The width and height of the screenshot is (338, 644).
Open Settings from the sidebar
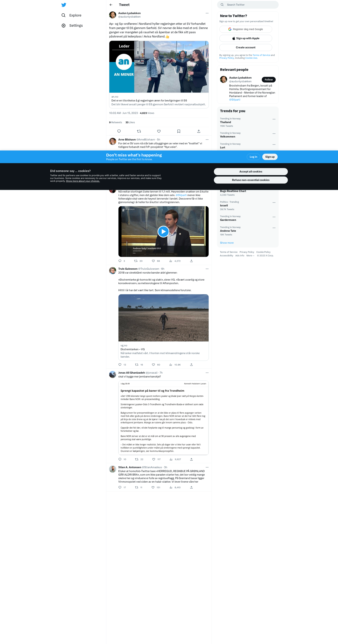tap(72, 25)
